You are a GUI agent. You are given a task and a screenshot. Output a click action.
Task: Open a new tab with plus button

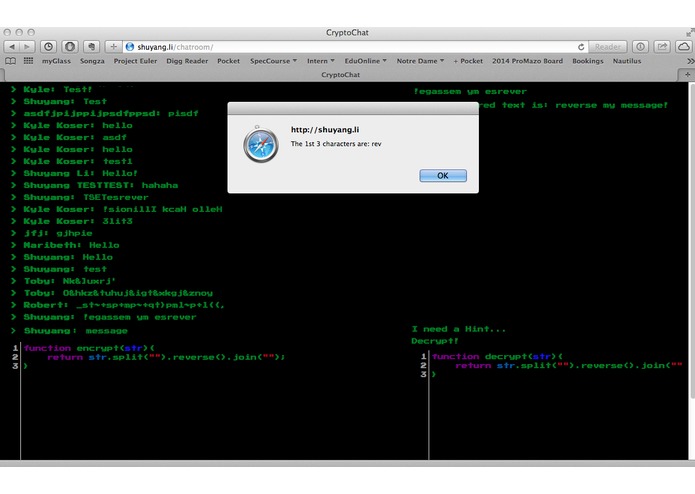click(687, 74)
